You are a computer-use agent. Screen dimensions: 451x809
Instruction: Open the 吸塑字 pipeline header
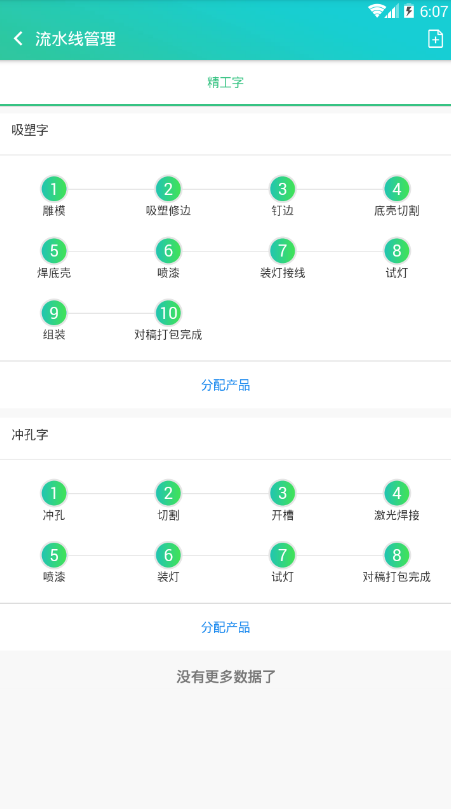tap(226, 131)
